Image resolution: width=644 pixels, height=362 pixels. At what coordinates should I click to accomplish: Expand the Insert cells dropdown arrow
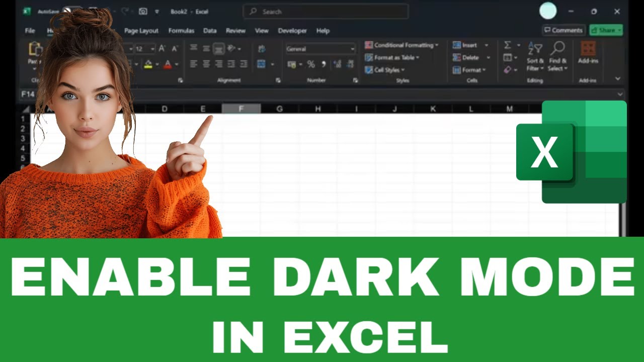(x=487, y=45)
